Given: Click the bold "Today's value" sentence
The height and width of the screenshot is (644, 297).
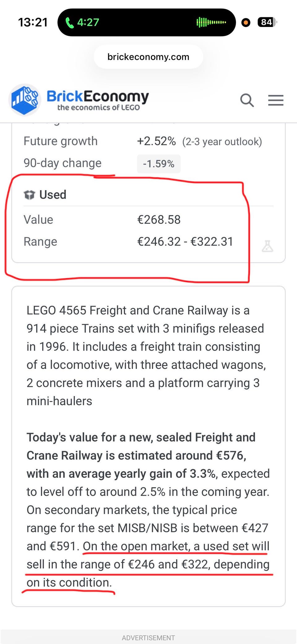Looking at the screenshot, I should click(141, 456).
